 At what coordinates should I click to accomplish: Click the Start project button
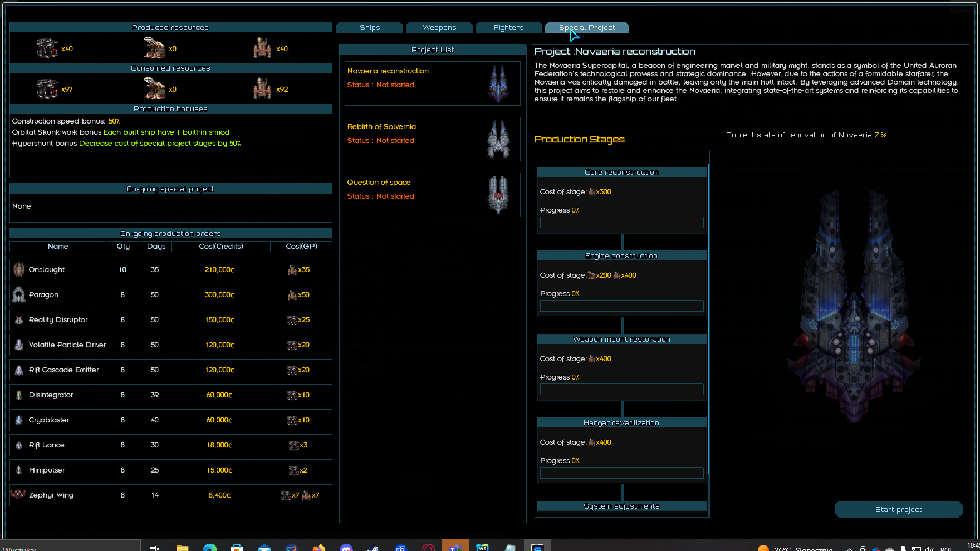(x=898, y=509)
